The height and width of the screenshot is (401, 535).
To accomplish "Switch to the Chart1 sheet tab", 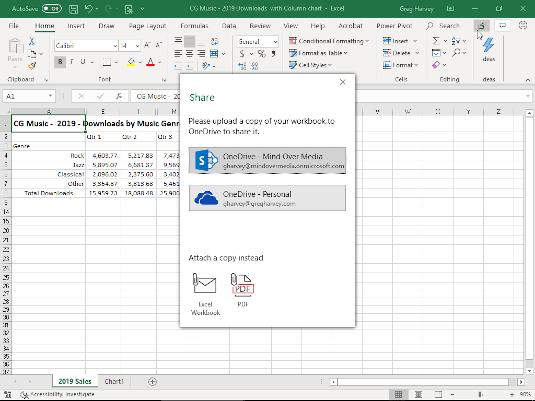I will coord(114,381).
